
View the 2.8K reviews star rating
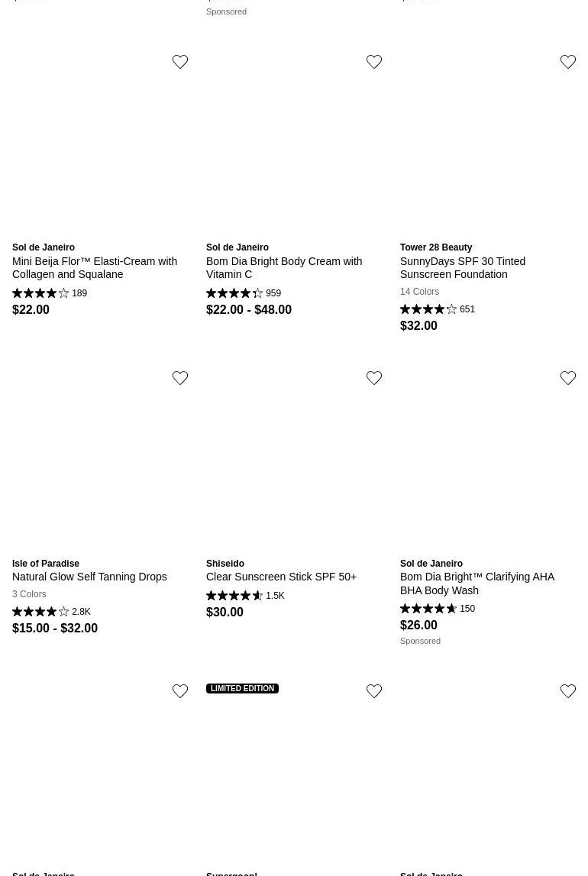tap(51, 612)
